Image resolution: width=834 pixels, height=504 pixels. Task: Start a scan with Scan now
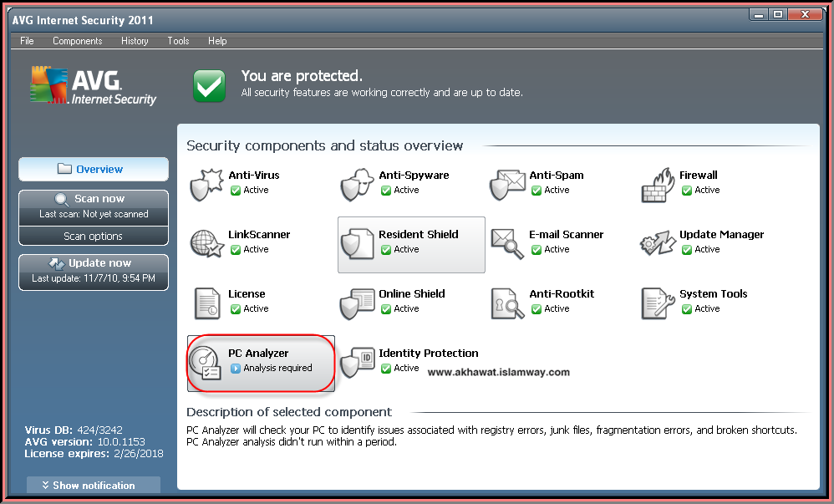tap(94, 207)
